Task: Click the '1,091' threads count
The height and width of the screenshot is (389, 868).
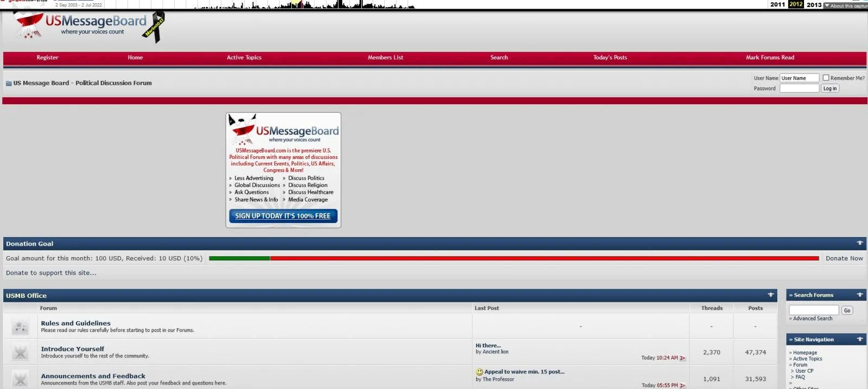Action: 711,379
